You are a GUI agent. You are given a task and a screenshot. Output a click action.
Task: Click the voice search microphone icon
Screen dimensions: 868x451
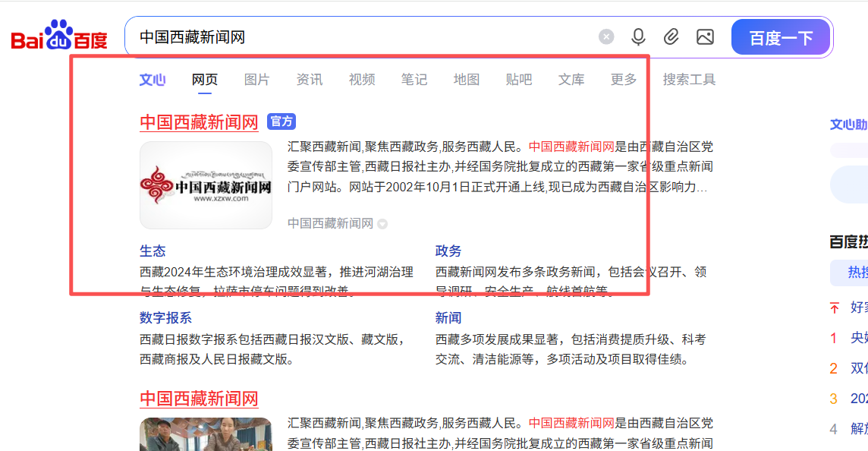pos(638,36)
